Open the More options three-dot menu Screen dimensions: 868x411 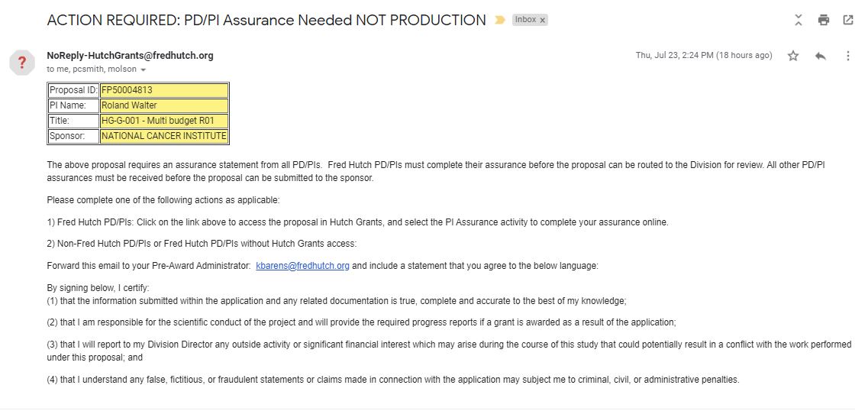coord(847,56)
